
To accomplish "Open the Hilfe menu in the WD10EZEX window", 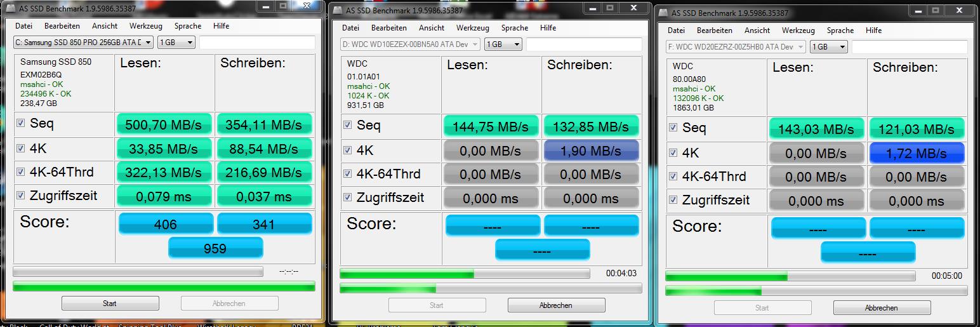I will (548, 28).
